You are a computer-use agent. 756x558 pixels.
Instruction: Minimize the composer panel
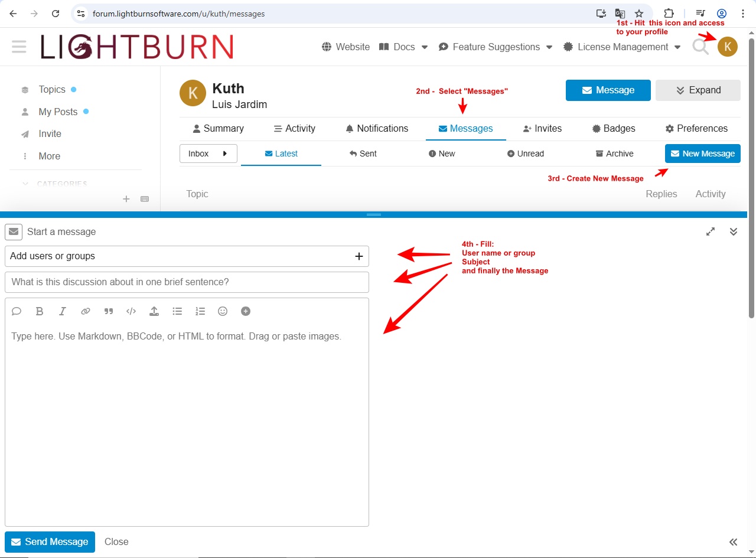(734, 231)
